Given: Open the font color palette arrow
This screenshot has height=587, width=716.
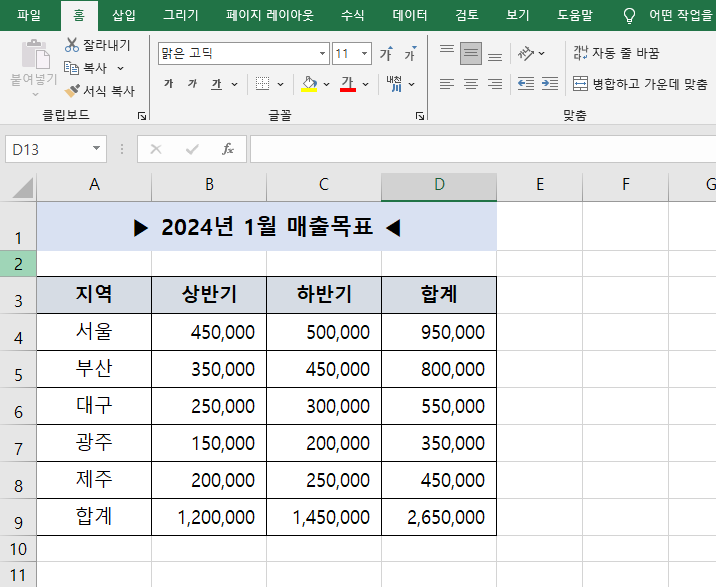Looking at the screenshot, I should click(365, 84).
